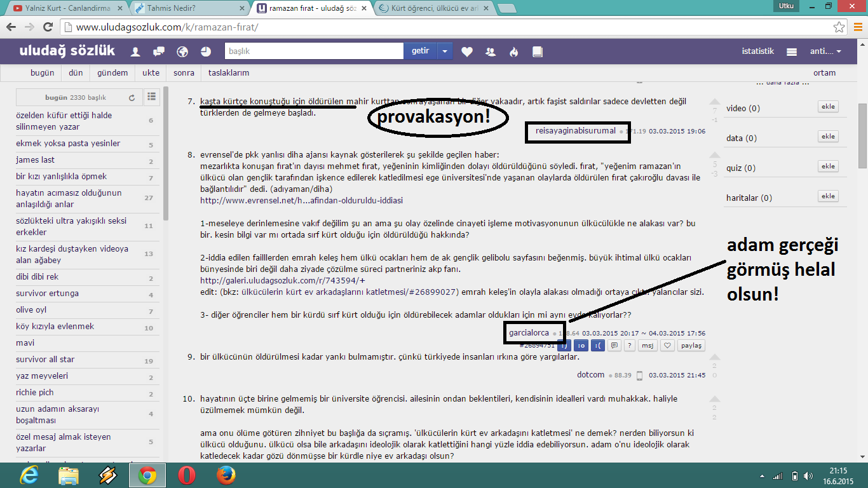Open the survivor ertunga topic in sidebar

(48, 294)
